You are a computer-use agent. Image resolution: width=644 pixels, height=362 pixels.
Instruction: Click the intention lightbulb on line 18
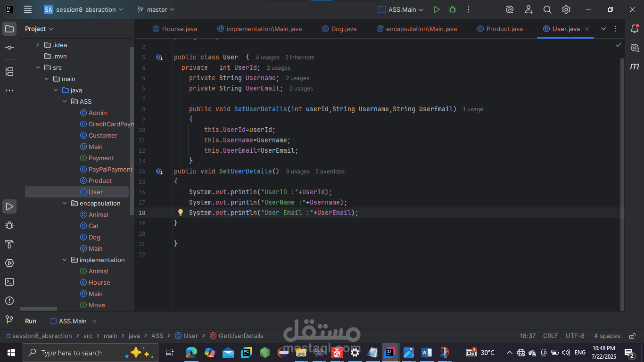[180, 213]
